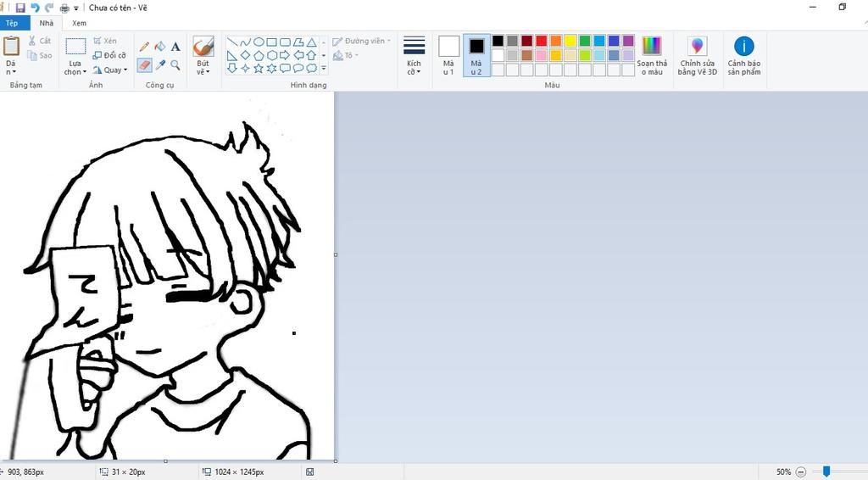
Task: Open the Tô fill dropdown
Action: pyautogui.click(x=346, y=55)
